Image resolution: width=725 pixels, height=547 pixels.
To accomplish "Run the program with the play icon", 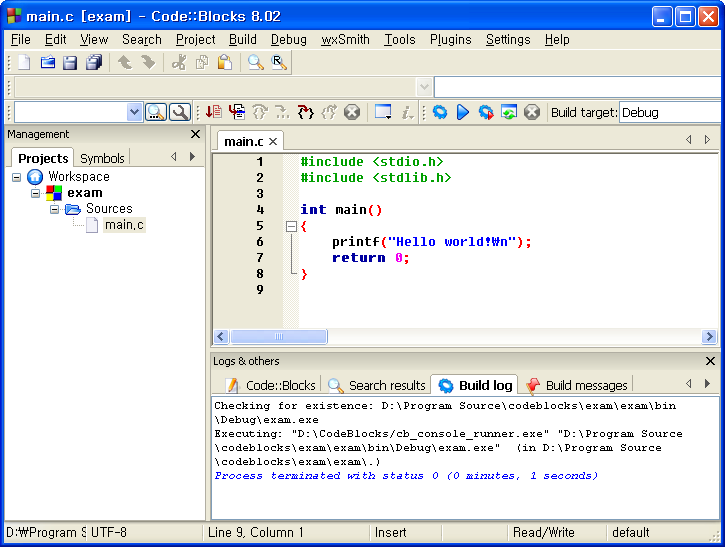I will point(462,113).
